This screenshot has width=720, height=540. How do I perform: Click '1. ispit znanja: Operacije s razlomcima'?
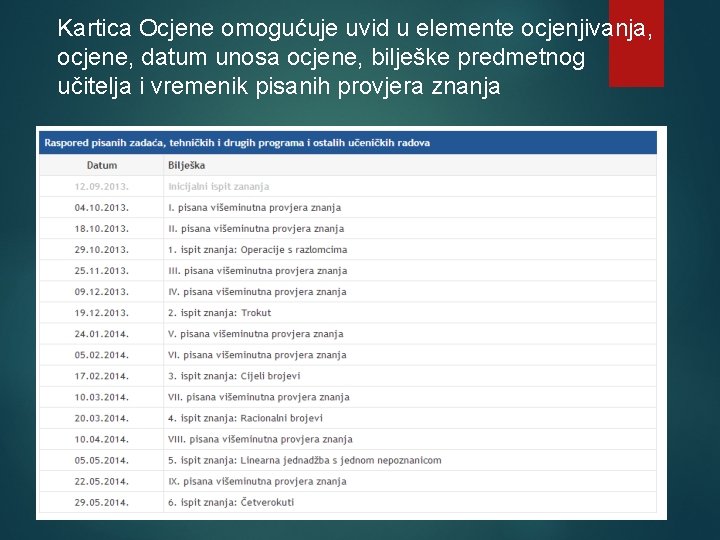click(x=258, y=250)
